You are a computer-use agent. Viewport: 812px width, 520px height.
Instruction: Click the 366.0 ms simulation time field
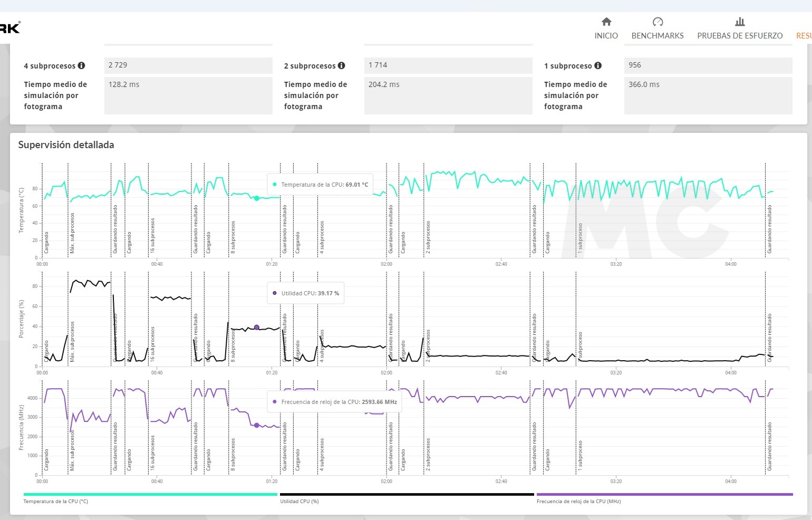click(x=708, y=95)
